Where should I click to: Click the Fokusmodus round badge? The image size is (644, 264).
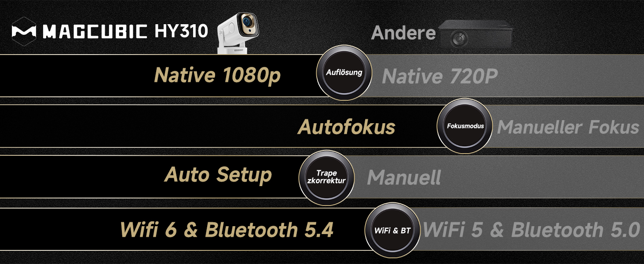pyautogui.click(x=465, y=126)
